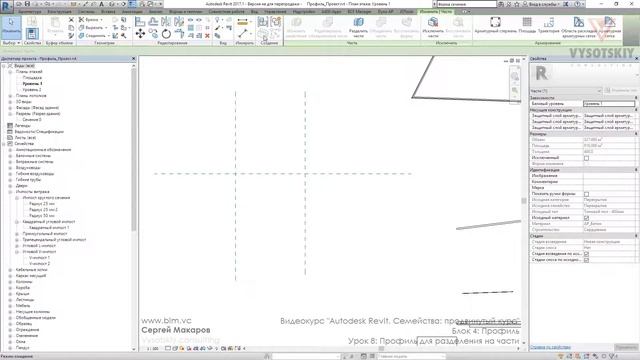This screenshot has height=360, width=640.
Task: Collapse the Идентификация properties group
Action: coord(636,170)
